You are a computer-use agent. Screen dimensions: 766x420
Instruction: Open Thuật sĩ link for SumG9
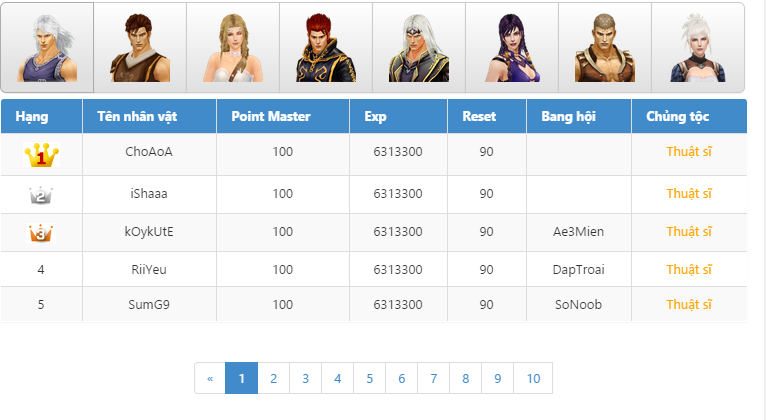[x=689, y=304]
